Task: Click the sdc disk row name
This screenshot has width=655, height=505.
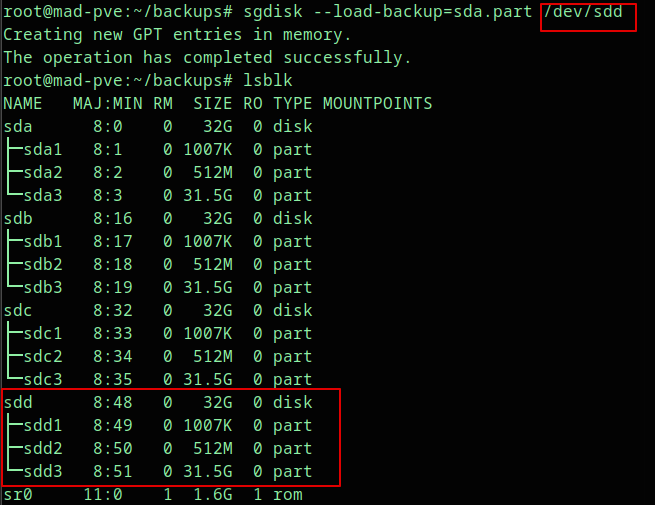Action: tap(18, 310)
